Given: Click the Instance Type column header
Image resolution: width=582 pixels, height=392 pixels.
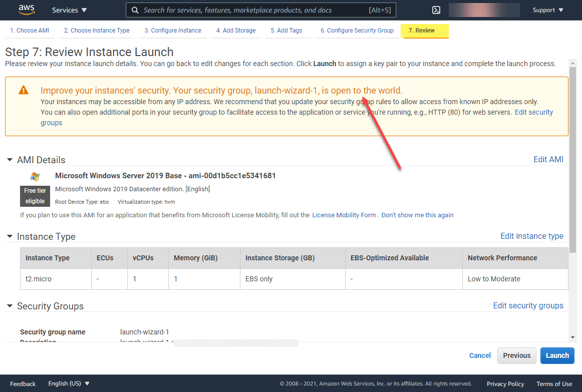Looking at the screenshot, I should coord(56,258).
